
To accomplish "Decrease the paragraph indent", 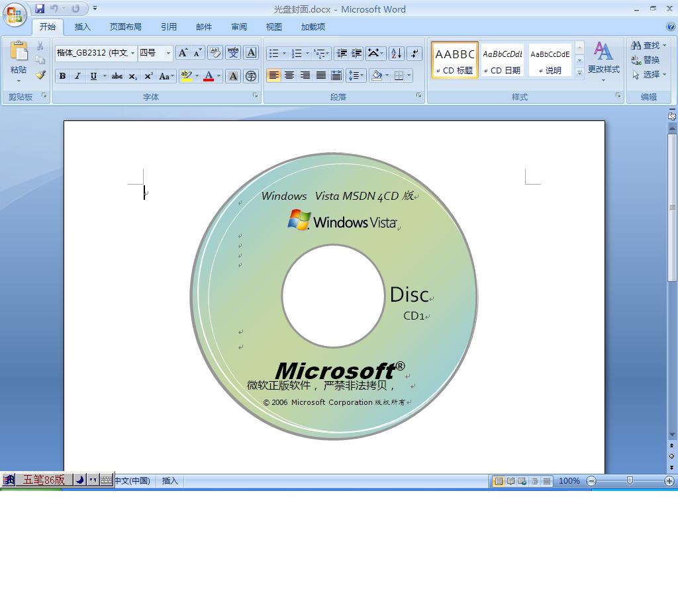I will [342, 53].
